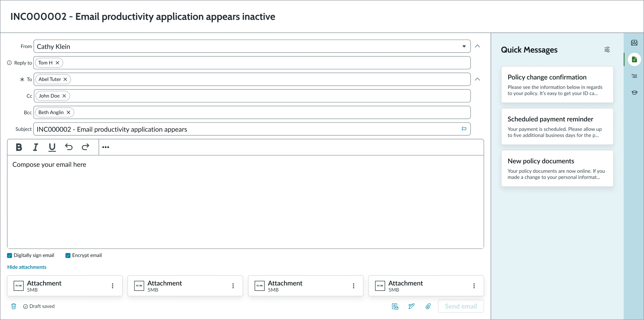Open the From address dropdown

(465, 46)
